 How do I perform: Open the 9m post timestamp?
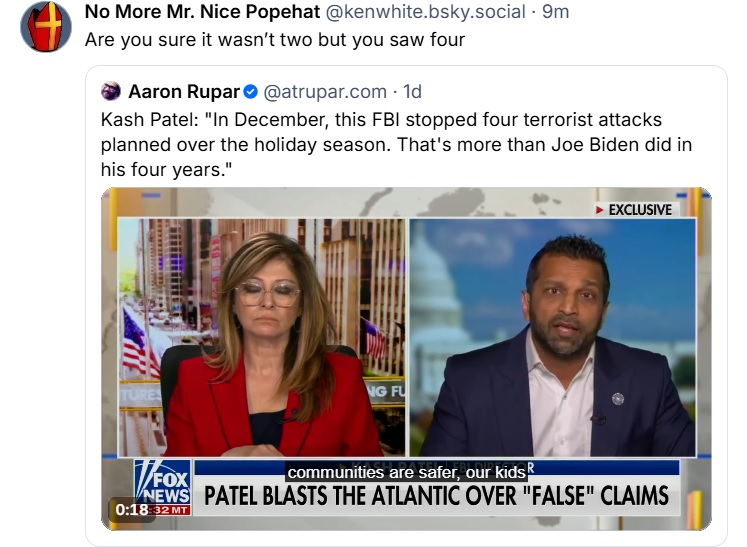click(555, 11)
